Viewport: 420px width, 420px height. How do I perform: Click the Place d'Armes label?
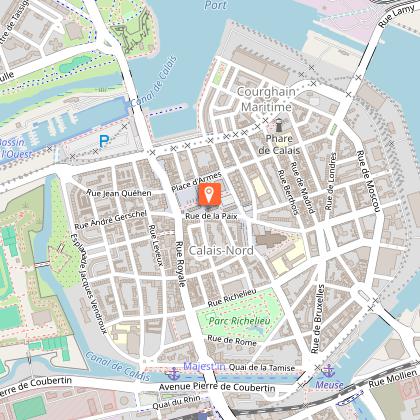click(196, 182)
